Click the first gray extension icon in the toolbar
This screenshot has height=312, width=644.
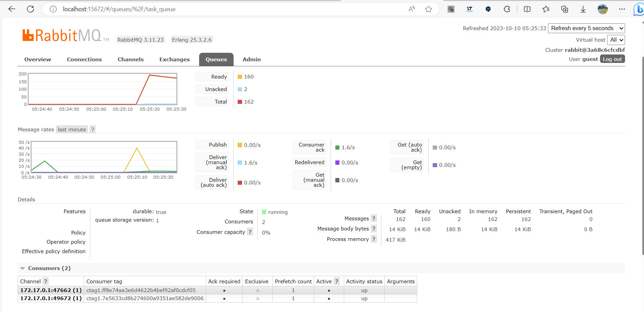tap(451, 9)
